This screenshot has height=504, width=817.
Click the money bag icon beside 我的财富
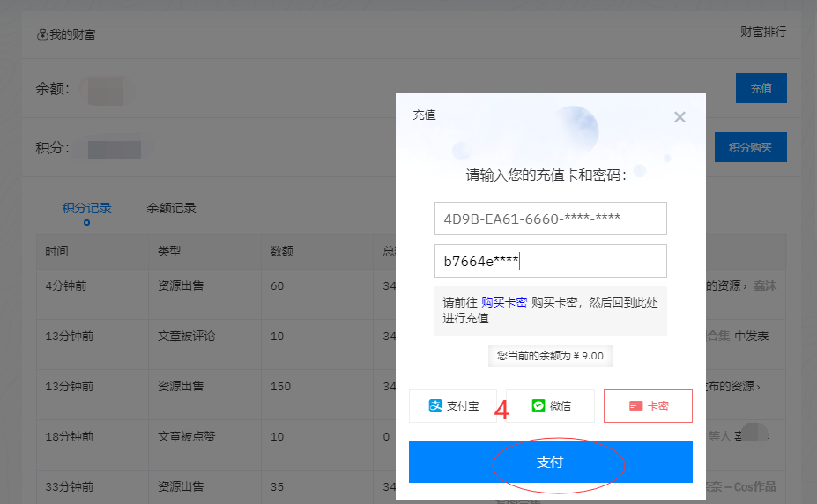[x=42, y=35]
